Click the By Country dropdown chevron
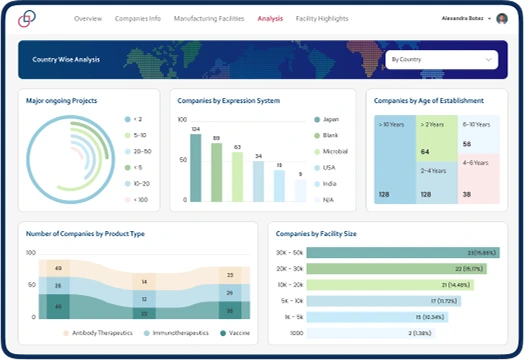The image size is (524, 361). click(488, 59)
